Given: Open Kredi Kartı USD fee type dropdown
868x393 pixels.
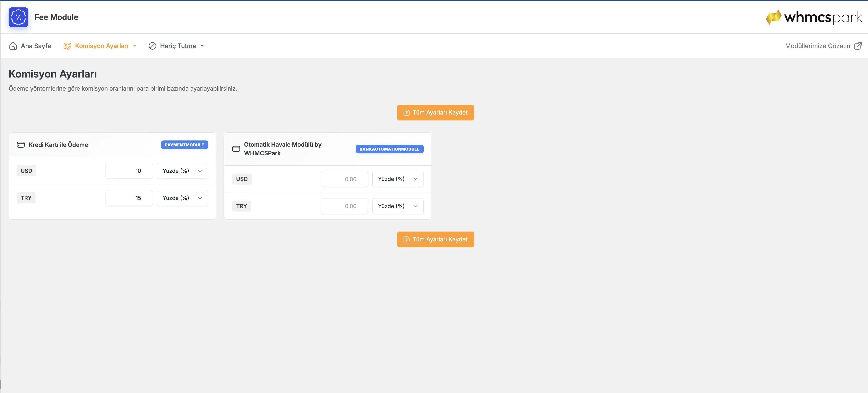Looking at the screenshot, I should point(182,171).
